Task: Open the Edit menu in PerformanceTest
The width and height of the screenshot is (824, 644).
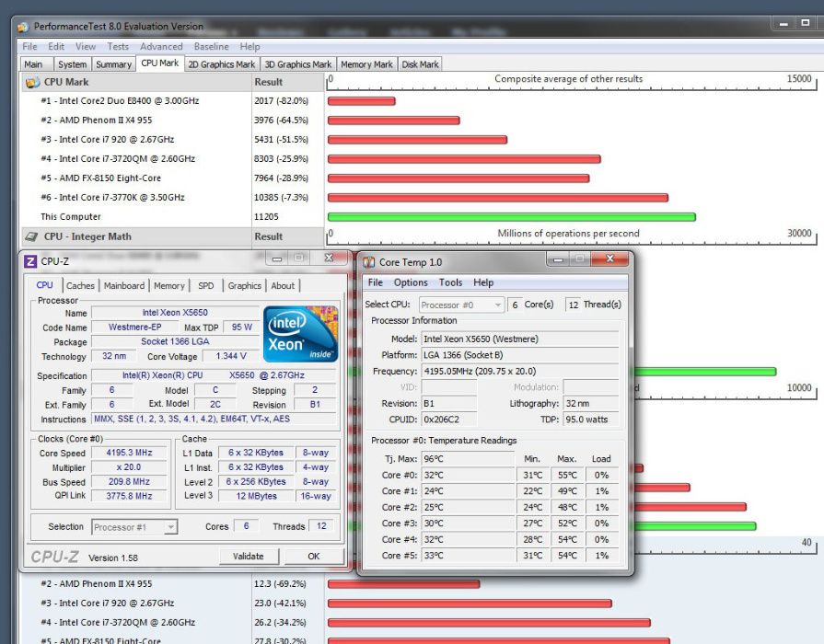Action: click(x=56, y=46)
